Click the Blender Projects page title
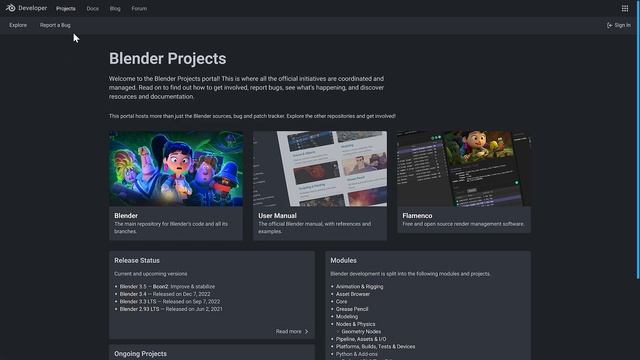The height and width of the screenshot is (360, 640). (x=167, y=59)
